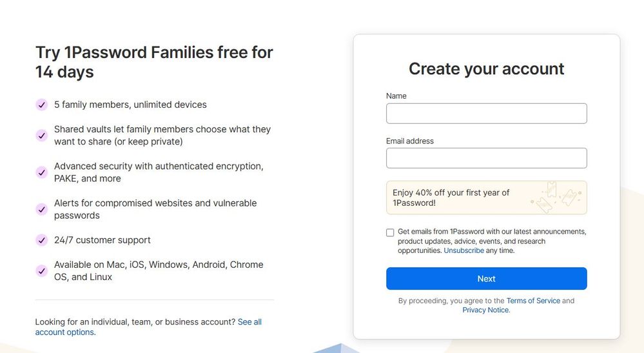Focus the Email address input field
Viewport: 644px width, 353px height.
[x=486, y=158]
